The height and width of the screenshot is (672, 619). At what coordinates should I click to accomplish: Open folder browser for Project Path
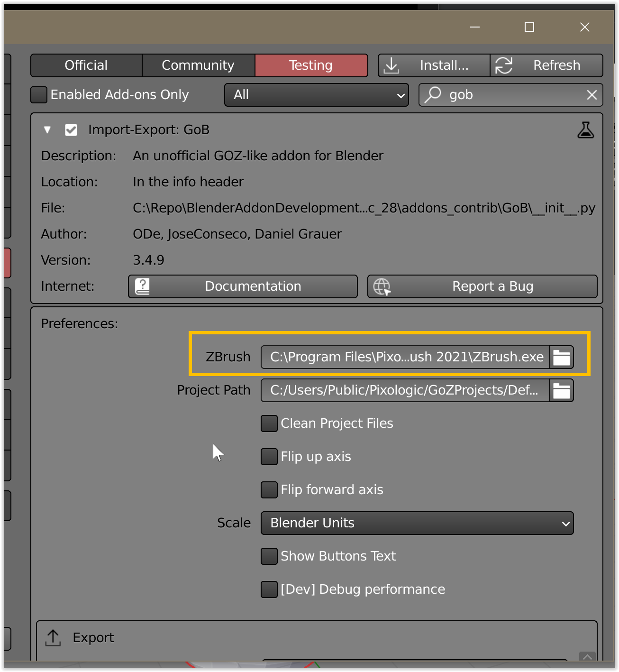point(562,390)
